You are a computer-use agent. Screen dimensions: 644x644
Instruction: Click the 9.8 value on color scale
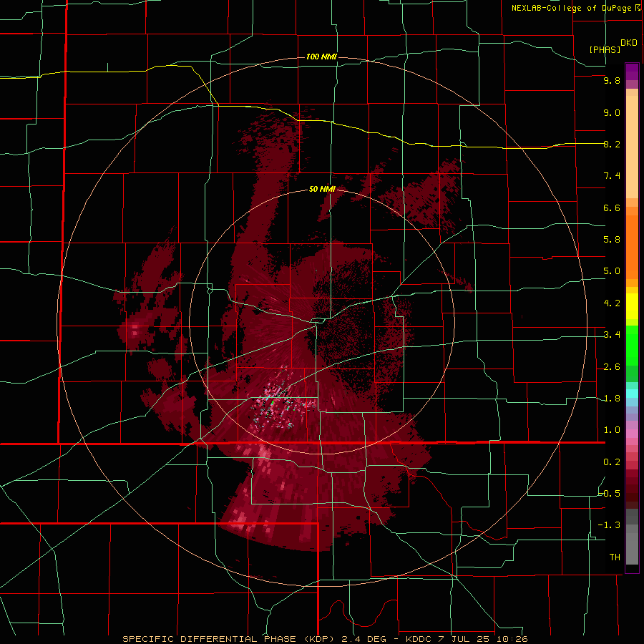tap(612, 81)
